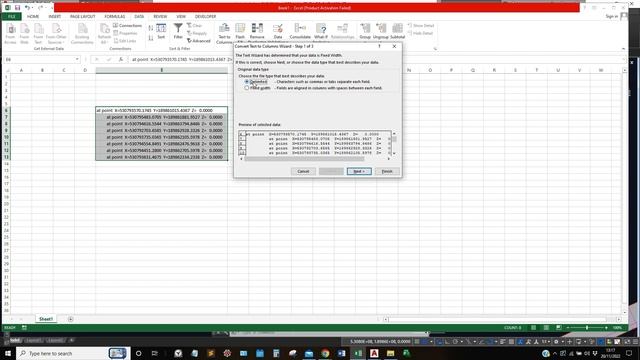This screenshot has height=360, width=640.
Task: Click the Sort Z to A icon
Action: tap(151, 38)
